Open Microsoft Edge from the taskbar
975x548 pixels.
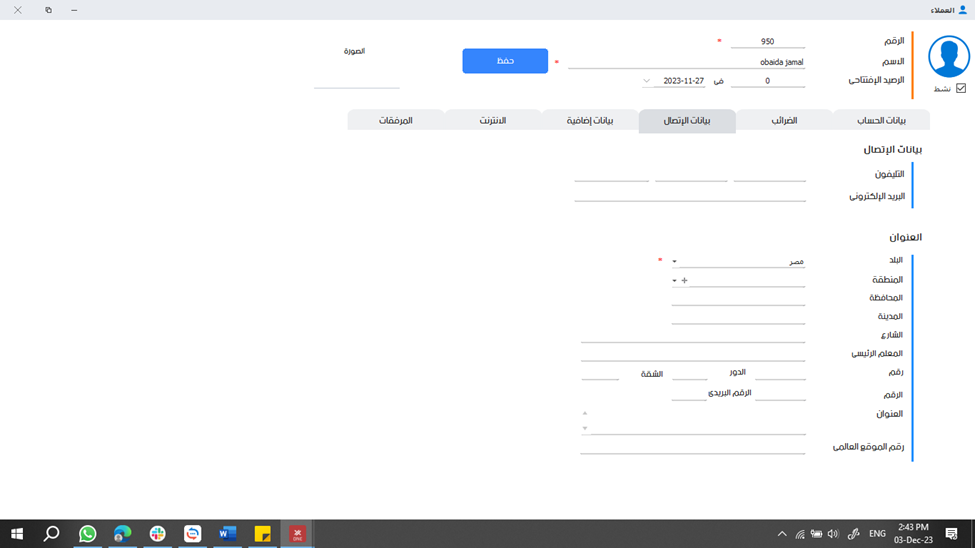tap(122, 534)
